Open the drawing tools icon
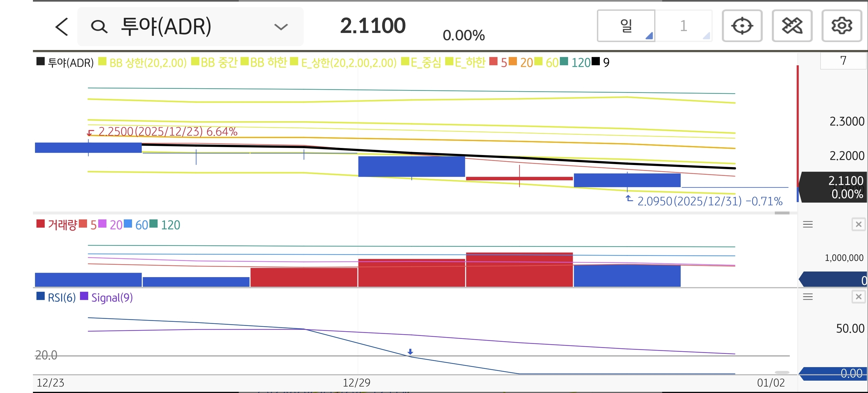This screenshot has height=393, width=868. tap(792, 26)
